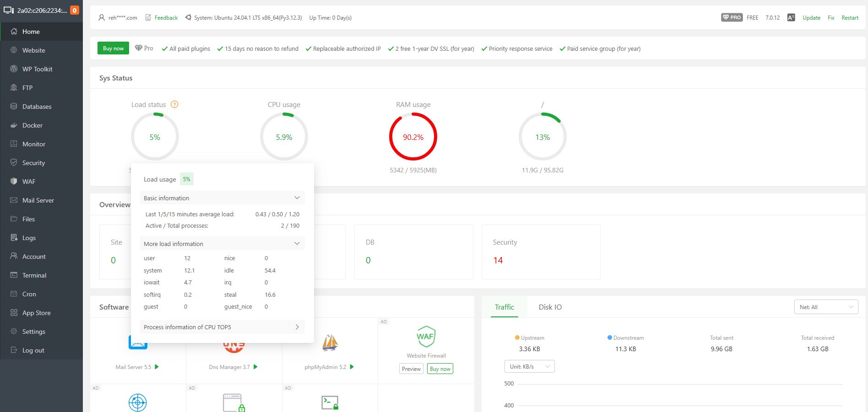
Task: Click the Website Firewall WAF shield logo
Action: click(x=426, y=337)
